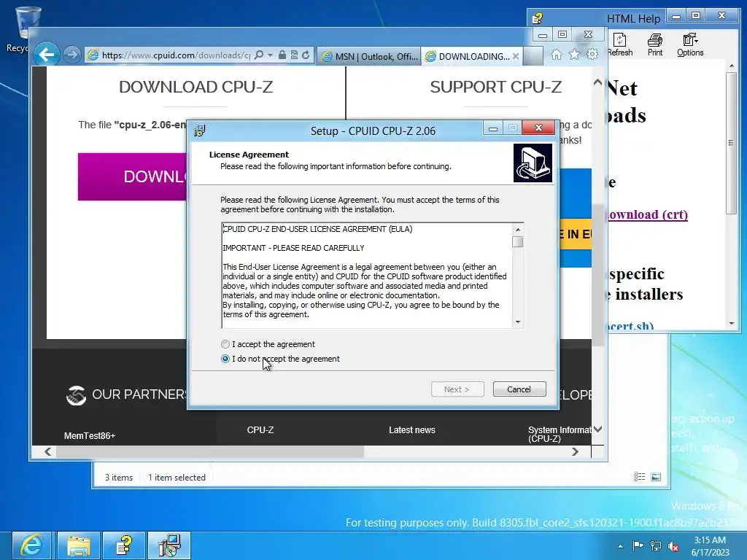Open Tools gear in Internet Explorer

point(592,55)
